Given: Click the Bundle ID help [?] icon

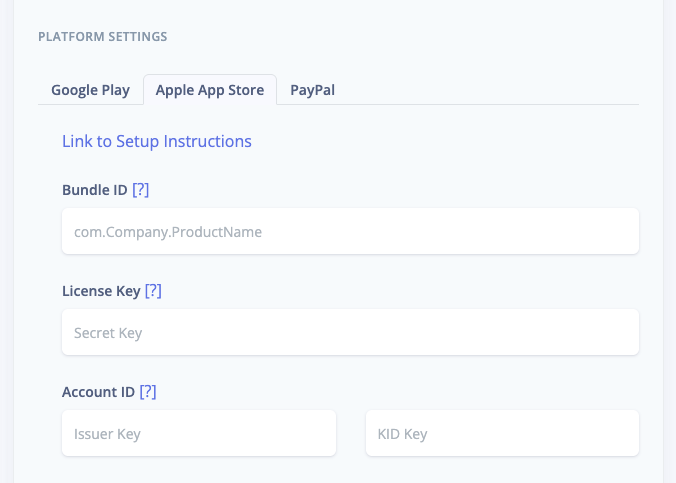Looking at the screenshot, I should click(x=140, y=189).
